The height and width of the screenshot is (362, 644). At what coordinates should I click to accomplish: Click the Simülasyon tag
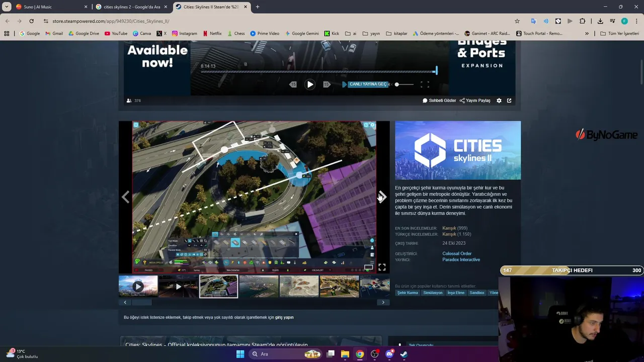[x=433, y=293]
